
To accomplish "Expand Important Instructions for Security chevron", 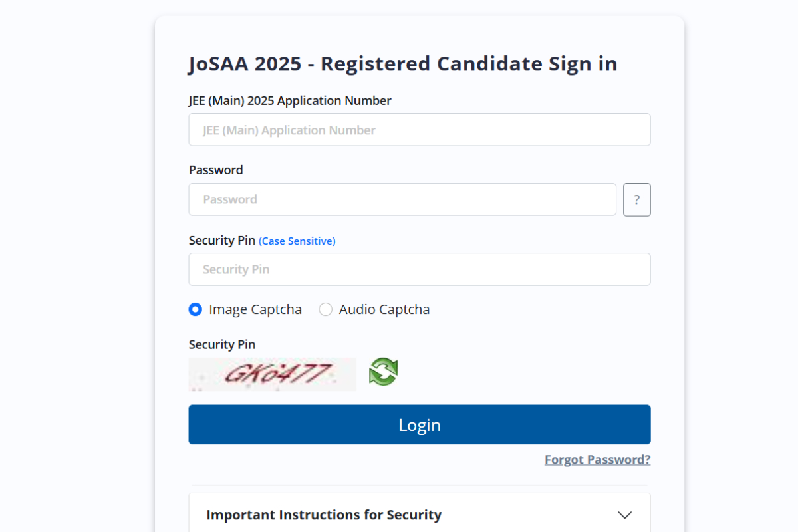I will (624, 515).
